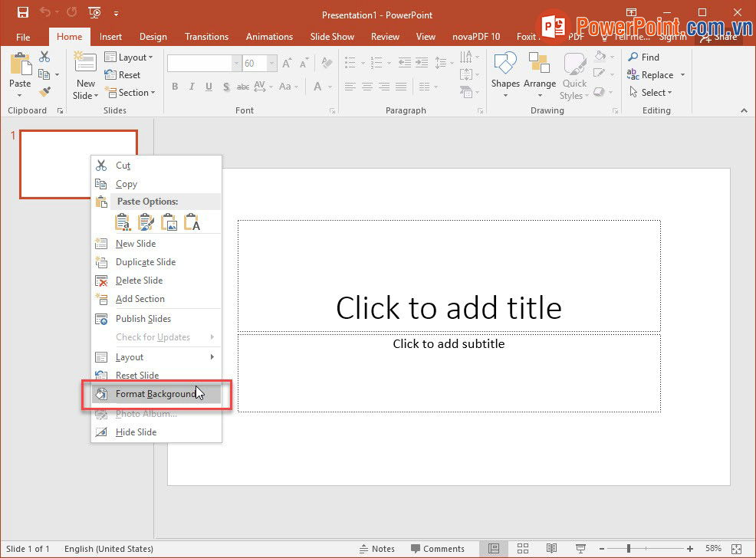
Task: Switch to Slide Sorter view icon
Action: coord(522,549)
